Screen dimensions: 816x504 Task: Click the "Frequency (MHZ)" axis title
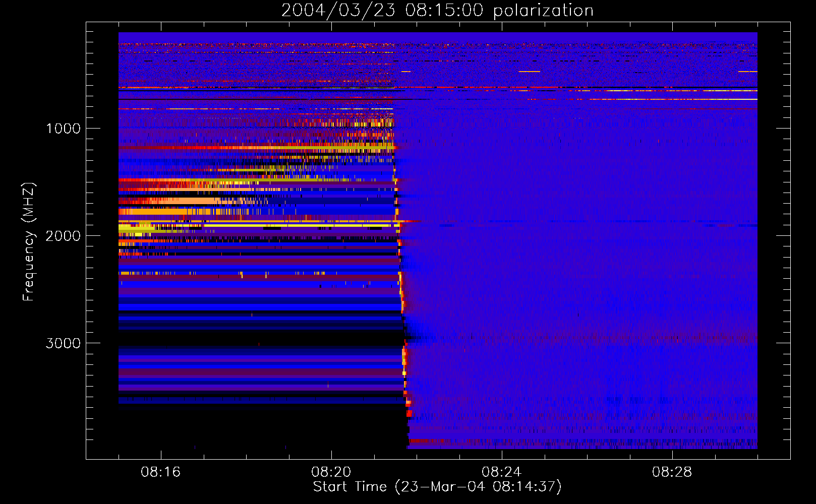(x=29, y=242)
